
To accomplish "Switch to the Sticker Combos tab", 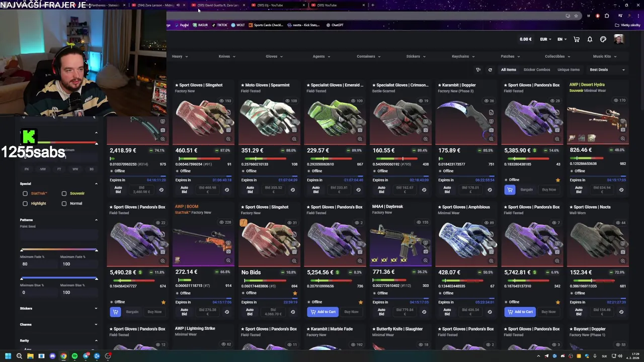I will pos(537,70).
